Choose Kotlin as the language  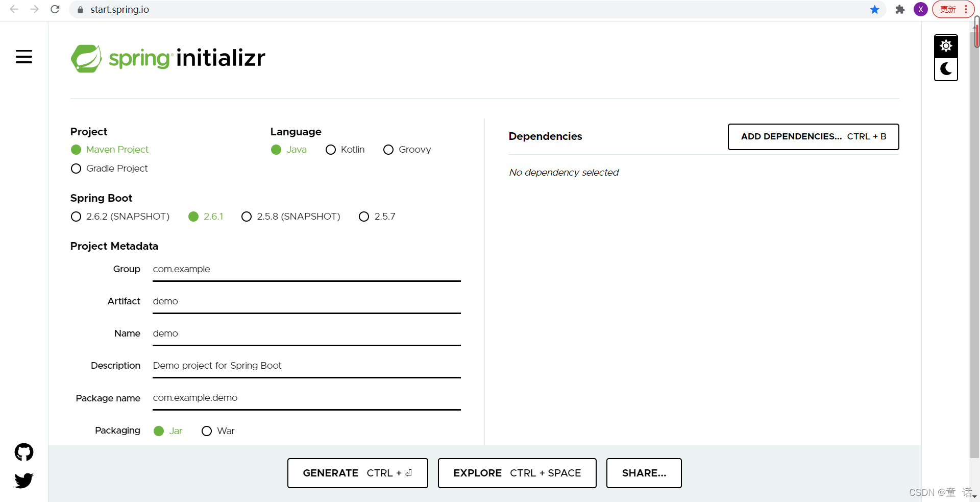tap(345, 150)
